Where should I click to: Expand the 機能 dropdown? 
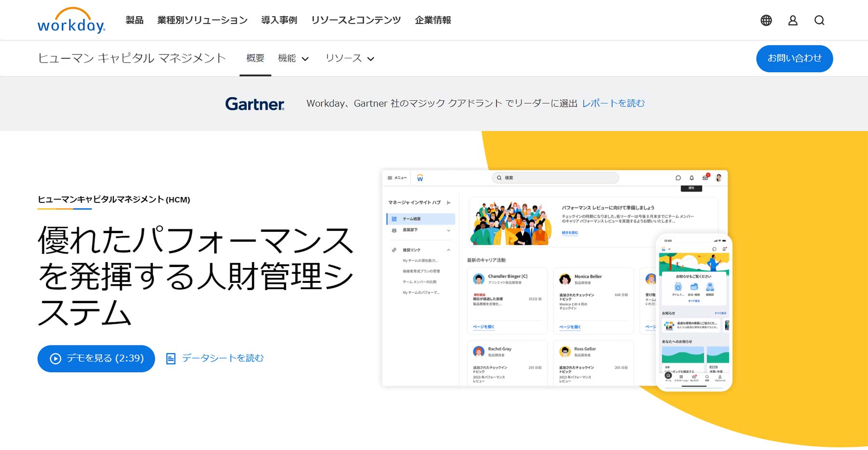(x=293, y=58)
